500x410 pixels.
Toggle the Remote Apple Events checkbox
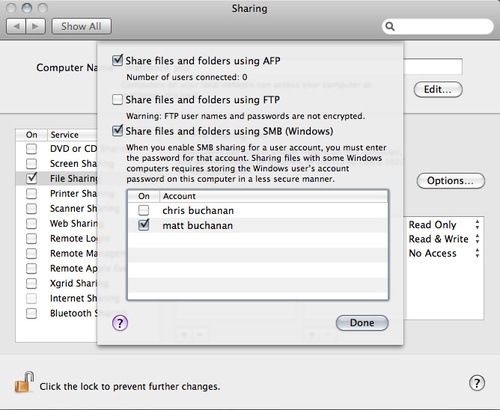(x=31, y=268)
